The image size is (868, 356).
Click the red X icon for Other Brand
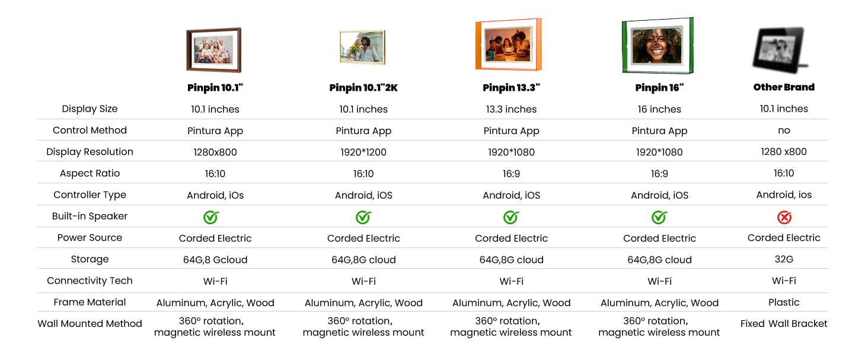coord(784,217)
